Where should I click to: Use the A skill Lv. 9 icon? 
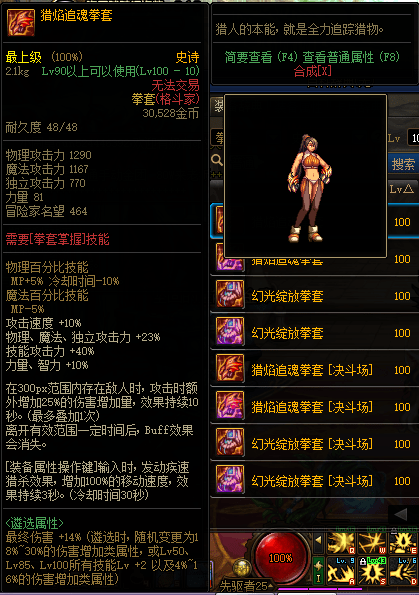[340, 571]
